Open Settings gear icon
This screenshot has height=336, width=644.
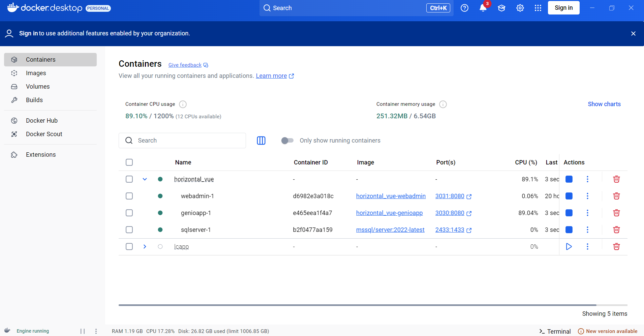pos(520,8)
